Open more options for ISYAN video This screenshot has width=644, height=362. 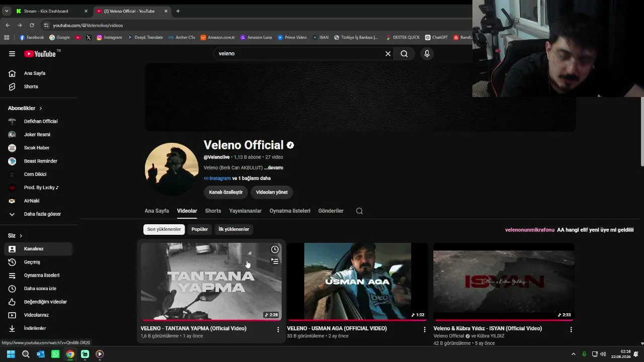[571, 329]
